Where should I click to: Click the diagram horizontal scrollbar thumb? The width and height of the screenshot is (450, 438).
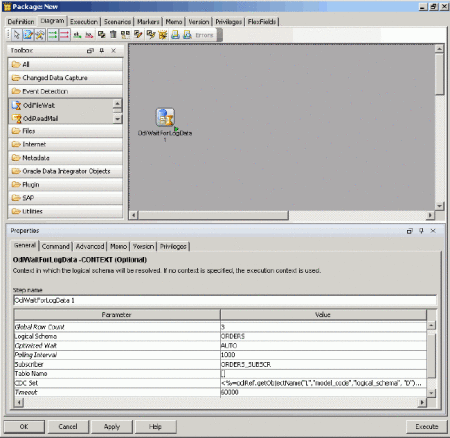pyautogui.click(x=213, y=215)
